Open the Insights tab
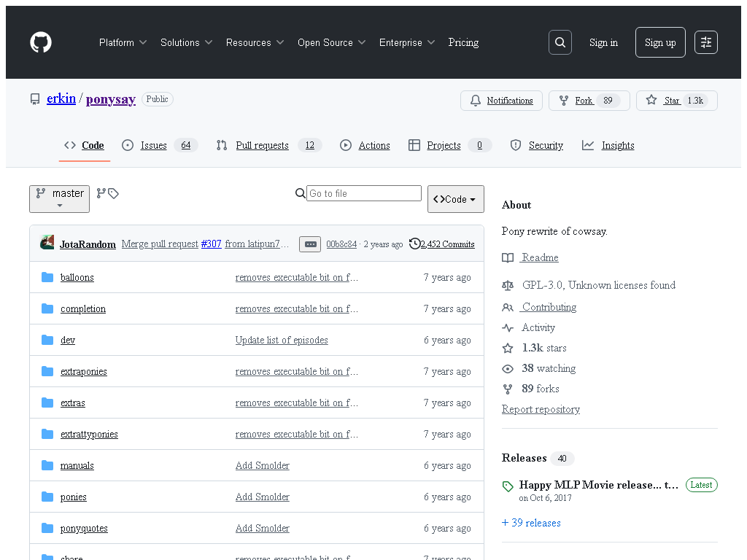This screenshot has width=747, height=560. click(608, 145)
